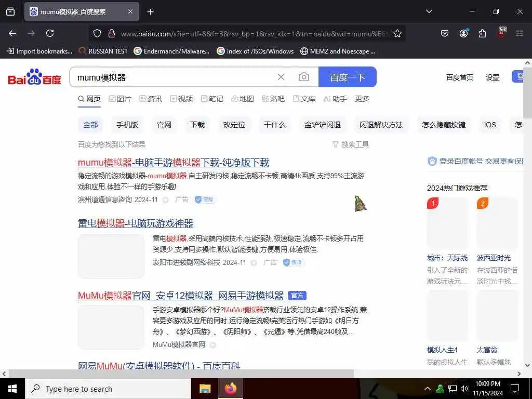
Task: Open 网易MuMu 百度百科 result
Action: point(159,366)
